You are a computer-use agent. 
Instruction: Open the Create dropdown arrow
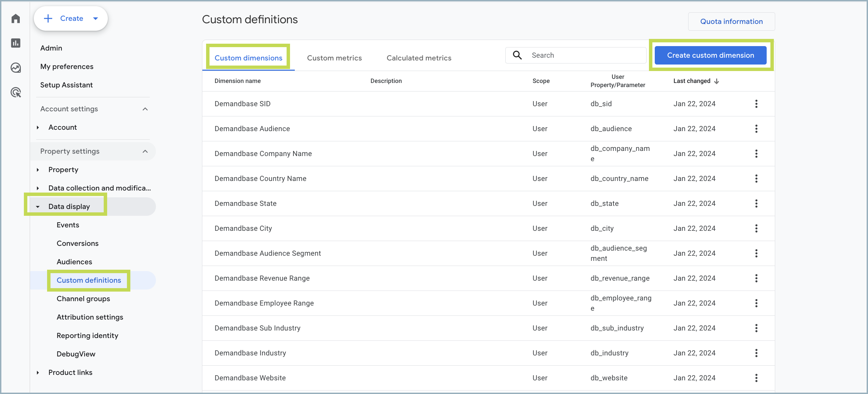point(96,18)
